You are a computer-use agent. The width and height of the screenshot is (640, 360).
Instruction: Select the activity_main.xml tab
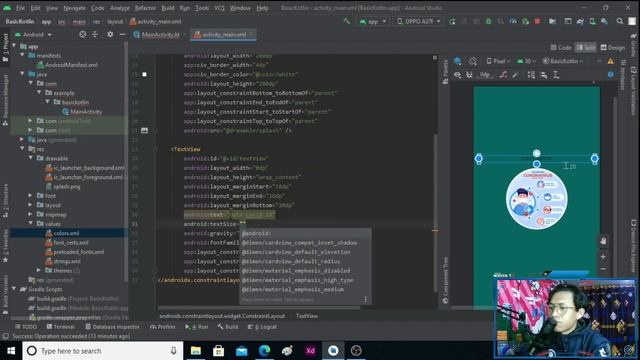pyautogui.click(x=222, y=35)
